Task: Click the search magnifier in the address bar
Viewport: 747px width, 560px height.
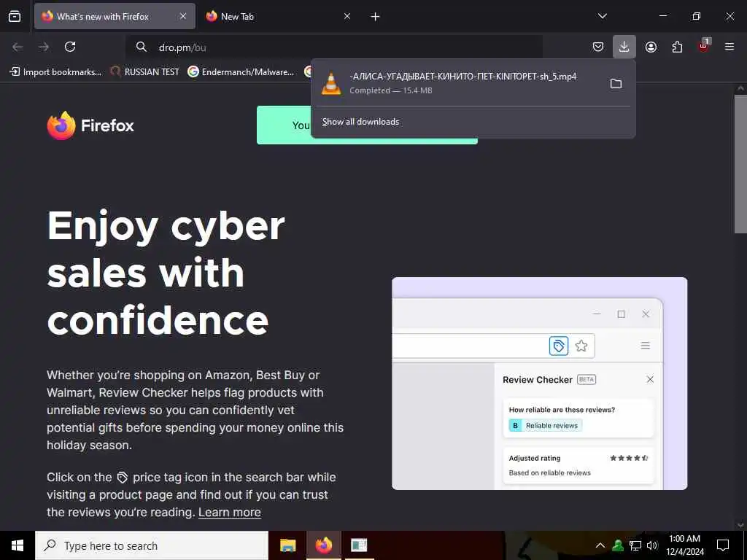Action: [141, 47]
